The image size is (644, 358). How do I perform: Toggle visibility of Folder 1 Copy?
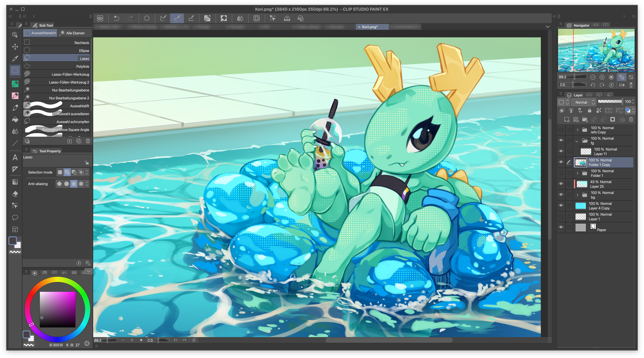click(x=561, y=162)
